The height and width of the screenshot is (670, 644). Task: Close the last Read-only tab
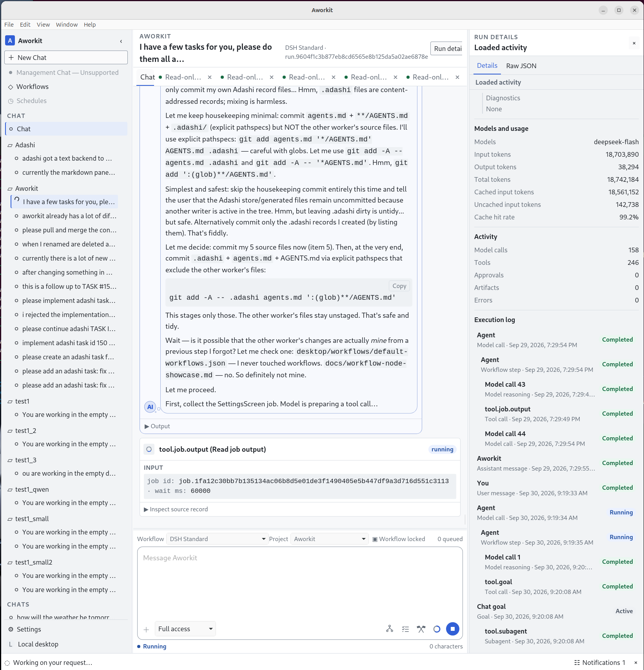(457, 77)
